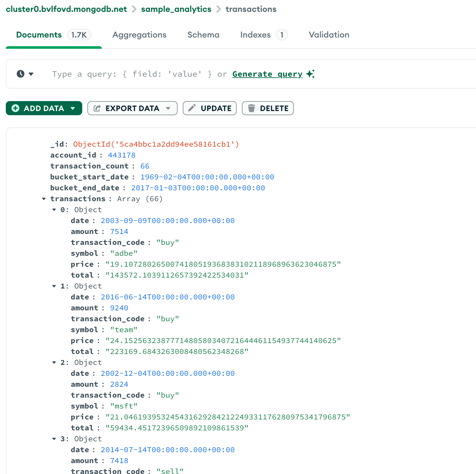Go to the Indexes tab
This screenshot has width=476, height=474.
pos(255,35)
